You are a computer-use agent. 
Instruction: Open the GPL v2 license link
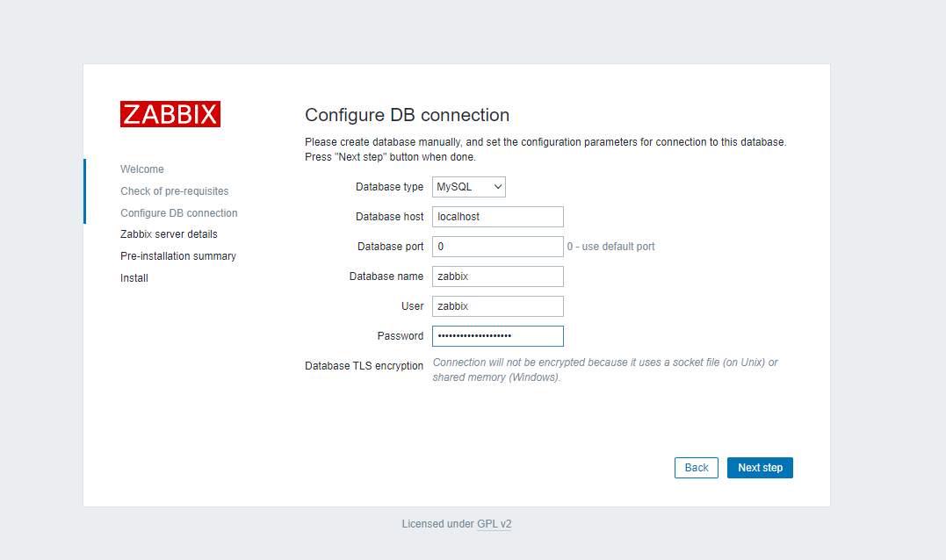[494, 524]
